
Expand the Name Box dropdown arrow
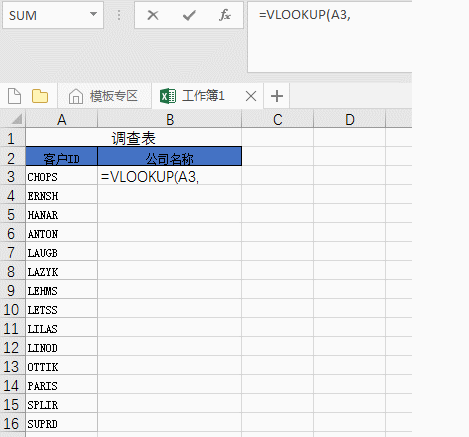[x=94, y=14]
